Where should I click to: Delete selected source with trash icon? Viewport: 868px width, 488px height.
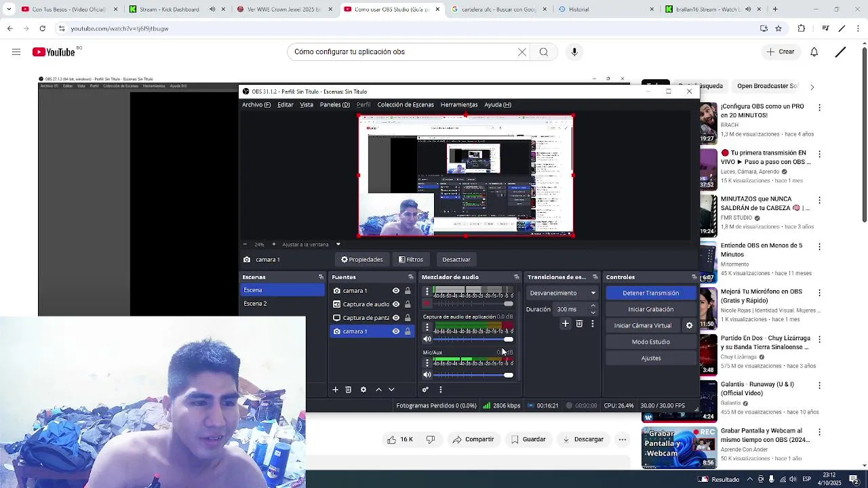tap(349, 390)
